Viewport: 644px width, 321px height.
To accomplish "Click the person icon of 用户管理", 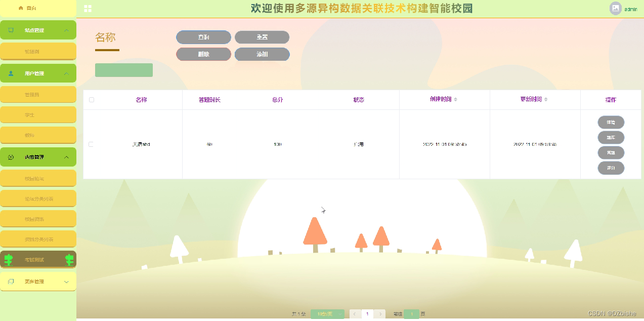I will pos(11,73).
